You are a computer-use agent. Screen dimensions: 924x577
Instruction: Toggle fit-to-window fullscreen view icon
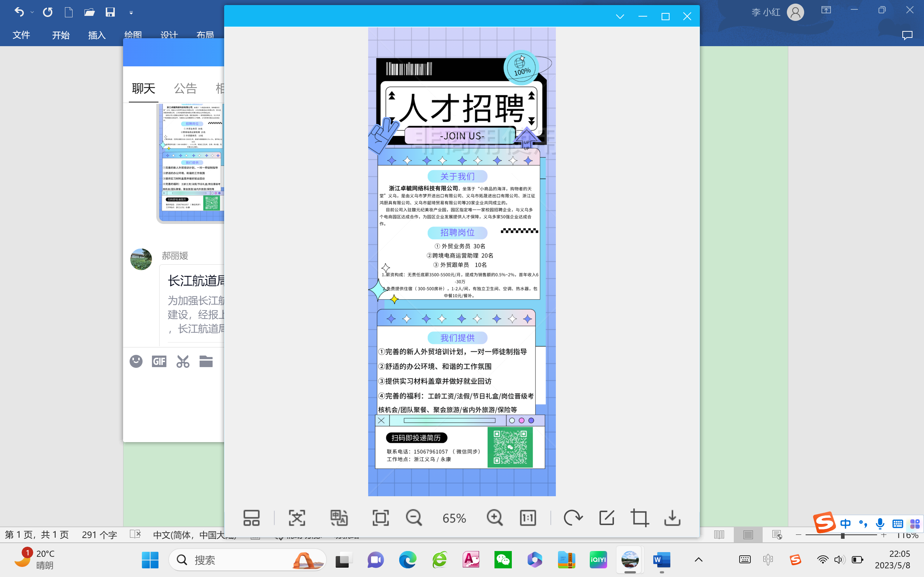380,518
